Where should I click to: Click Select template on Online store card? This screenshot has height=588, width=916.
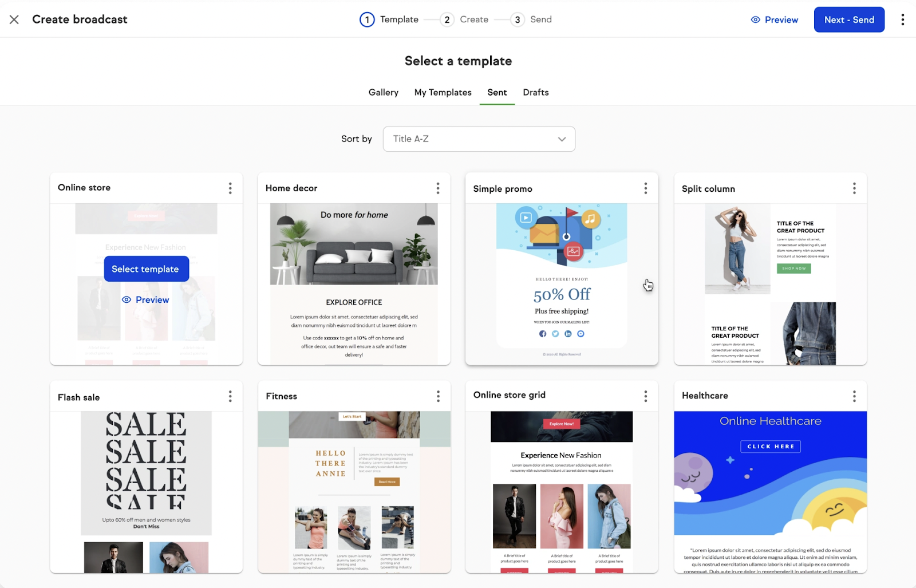pyautogui.click(x=146, y=269)
